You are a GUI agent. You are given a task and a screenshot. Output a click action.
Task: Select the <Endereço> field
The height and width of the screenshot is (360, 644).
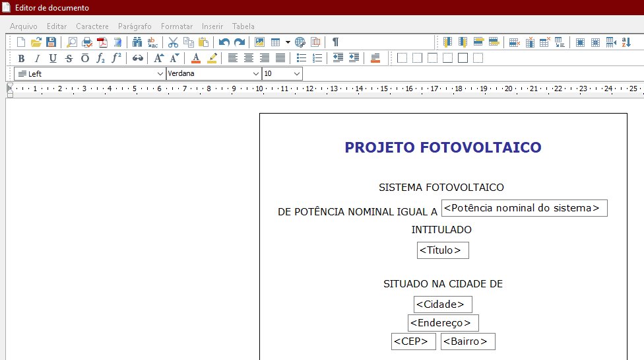point(443,323)
